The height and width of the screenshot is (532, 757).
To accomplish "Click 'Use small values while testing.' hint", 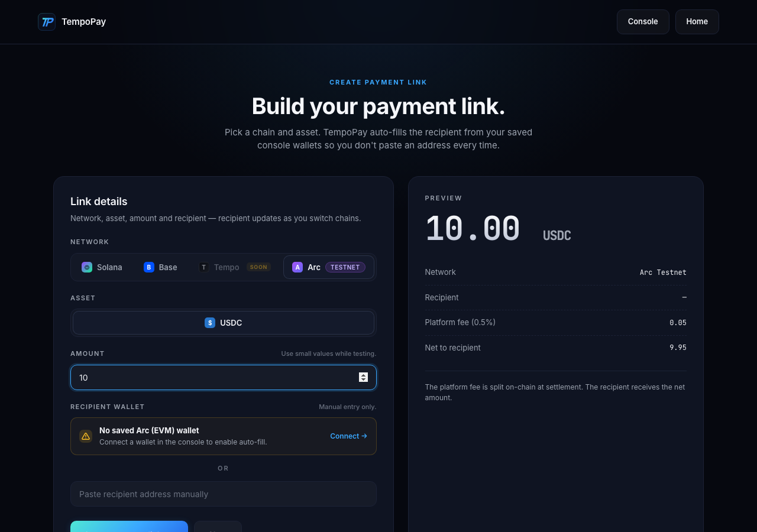I will [329, 353].
